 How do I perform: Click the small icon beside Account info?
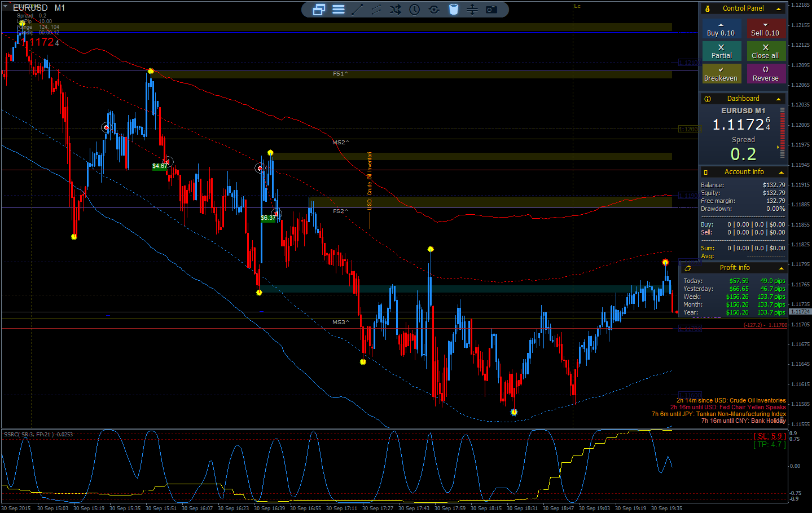pyautogui.click(x=705, y=172)
